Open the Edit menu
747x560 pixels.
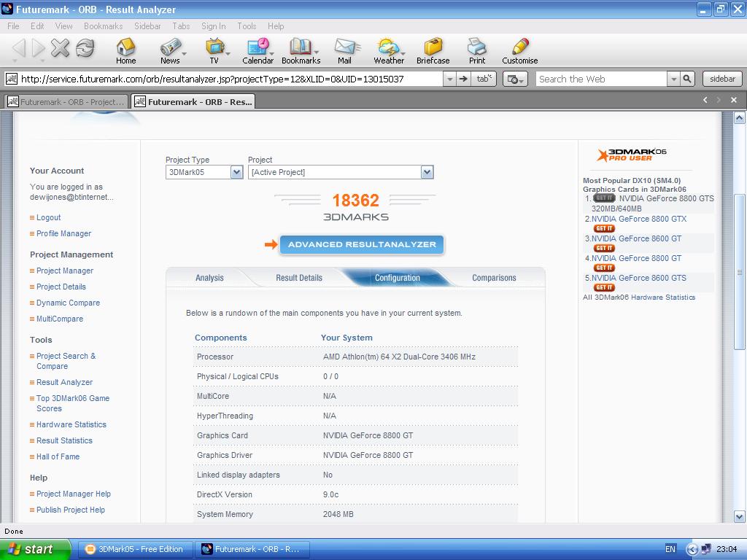click(37, 26)
